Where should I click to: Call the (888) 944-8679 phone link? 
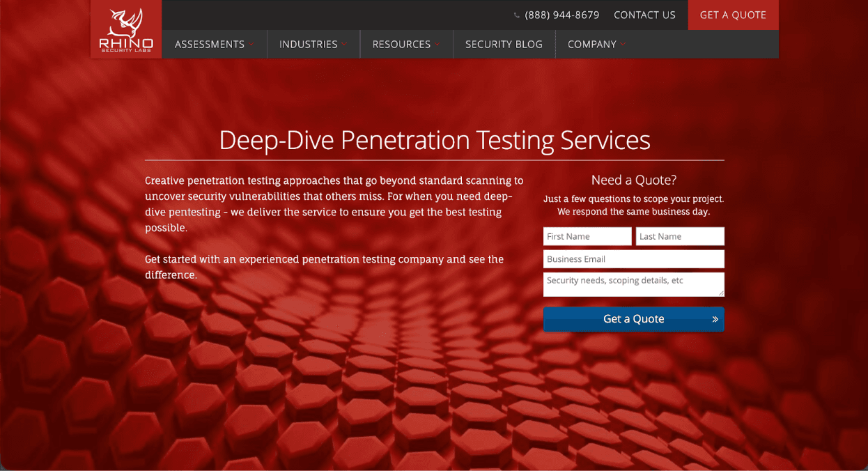pos(561,15)
